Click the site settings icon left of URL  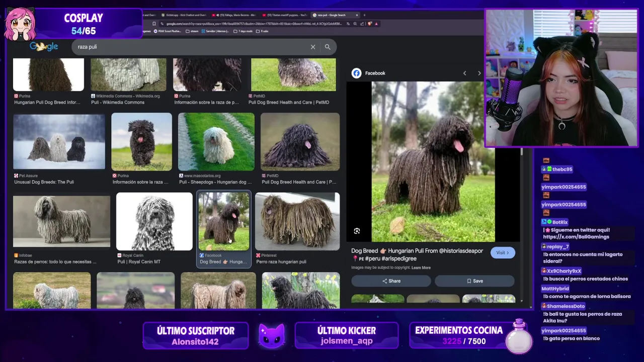tap(162, 24)
